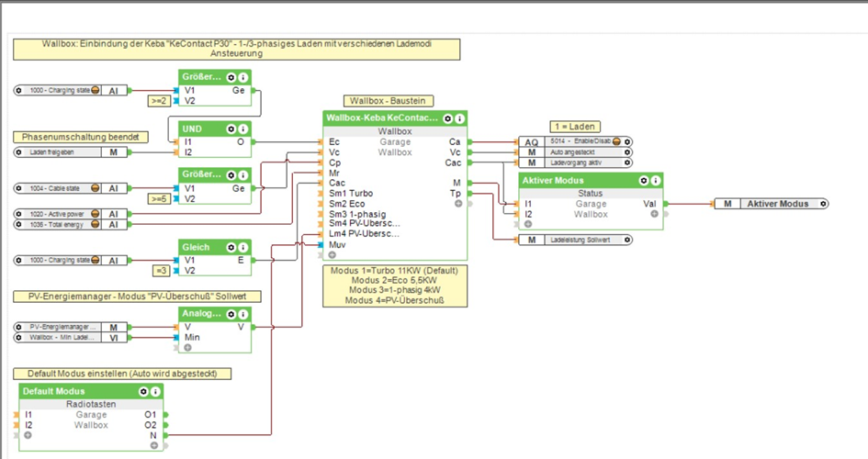Open gear icon on Default Modus block
Screen dimensions: 868x459
click(143, 391)
